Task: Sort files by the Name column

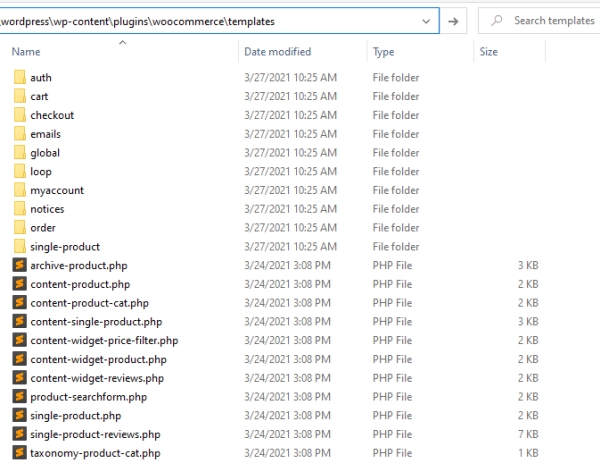Action: click(26, 52)
